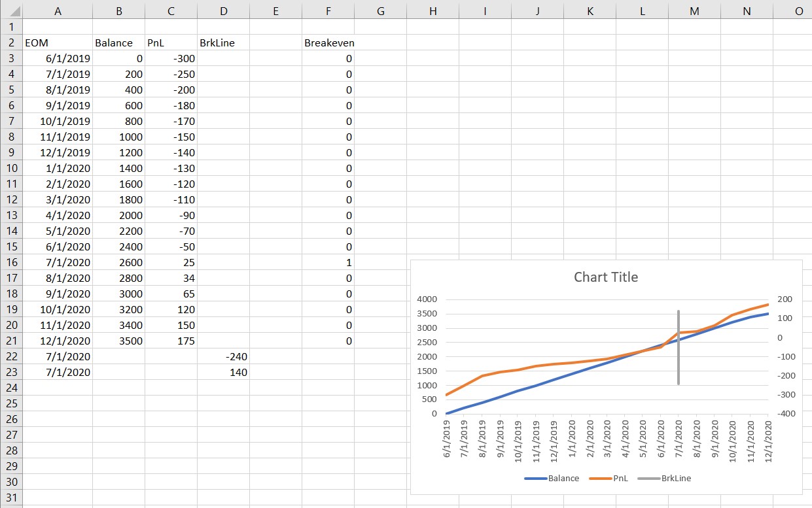Select the column A header
Viewport: 812px width, 508px height.
[58, 10]
